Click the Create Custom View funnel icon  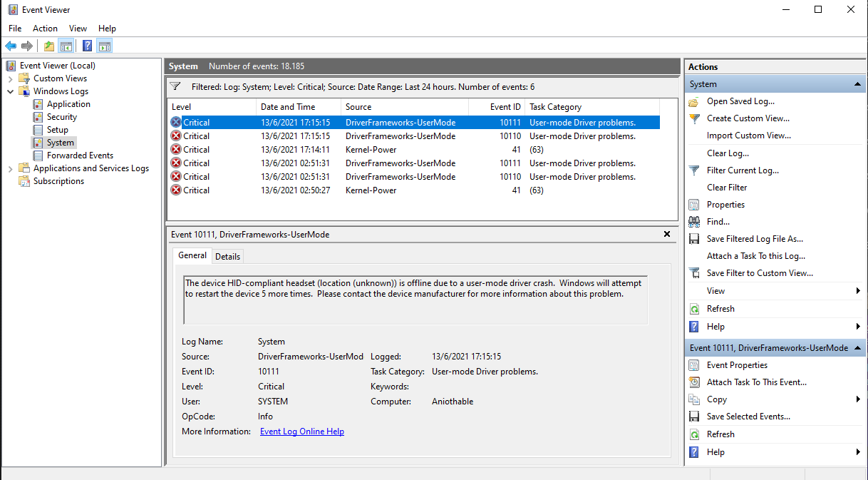(x=694, y=118)
